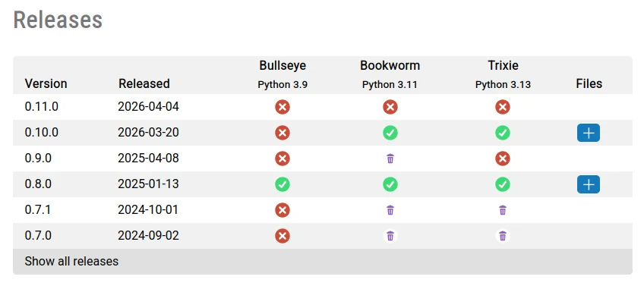Screen dimensions: 644x289
Task: Show all releases
Action: 71,261
